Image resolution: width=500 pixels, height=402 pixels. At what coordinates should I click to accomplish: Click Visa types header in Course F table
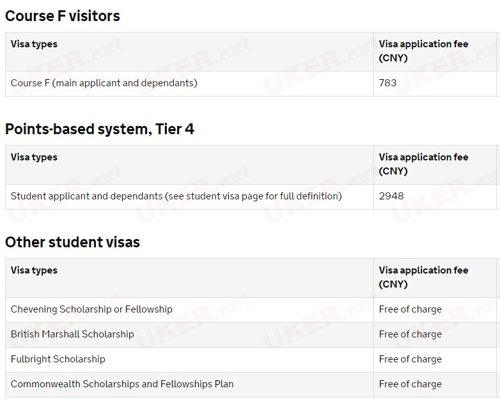(x=34, y=44)
